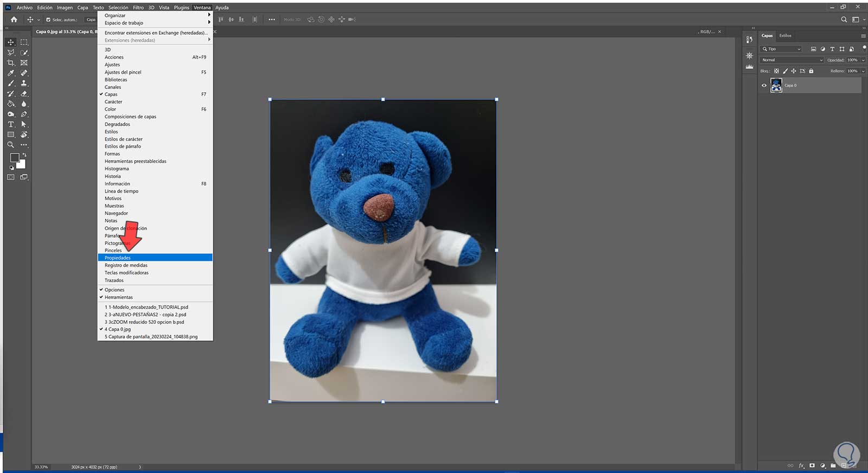Open the Capas panel options menu
The image size is (868, 473).
(x=863, y=36)
